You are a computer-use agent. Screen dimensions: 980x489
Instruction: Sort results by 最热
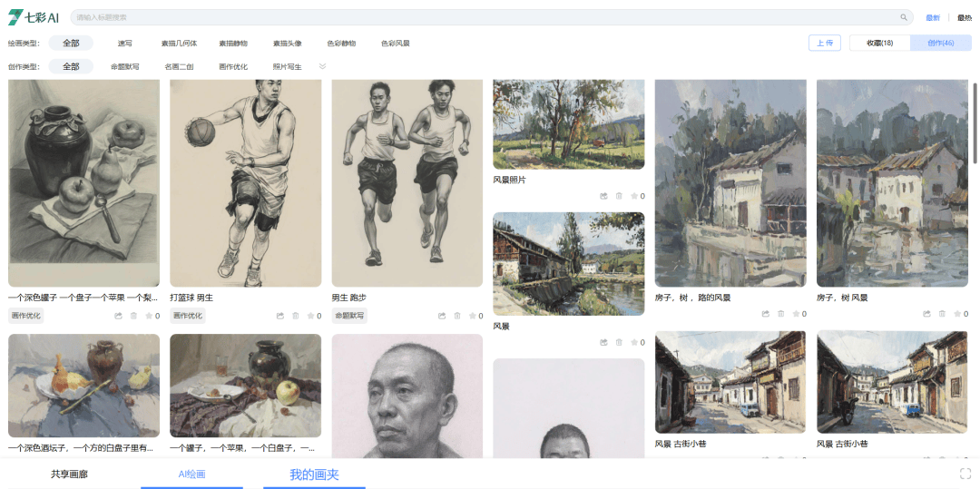[964, 17]
